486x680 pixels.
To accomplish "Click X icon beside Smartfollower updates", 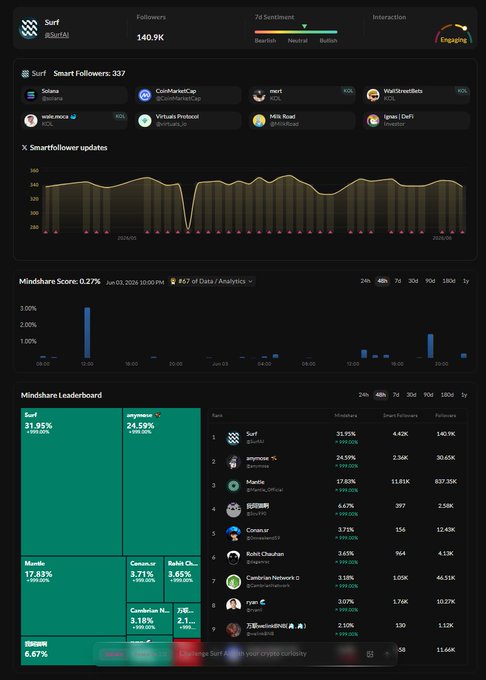I will coord(24,148).
